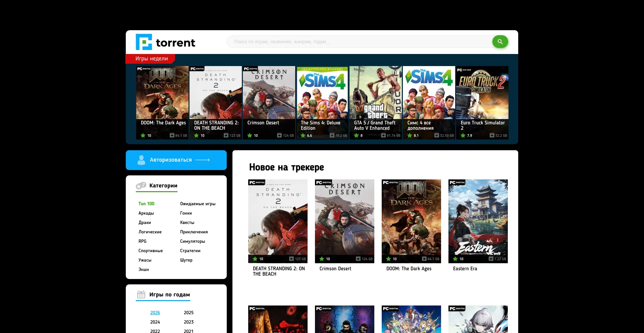Click the Crimson Desert title below new cover

click(335, 269)
